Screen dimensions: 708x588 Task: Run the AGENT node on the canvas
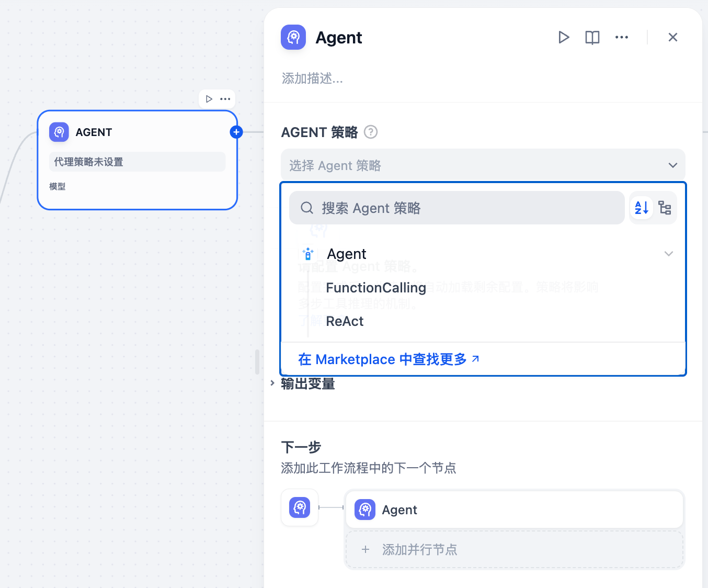(x=209, y=99)
